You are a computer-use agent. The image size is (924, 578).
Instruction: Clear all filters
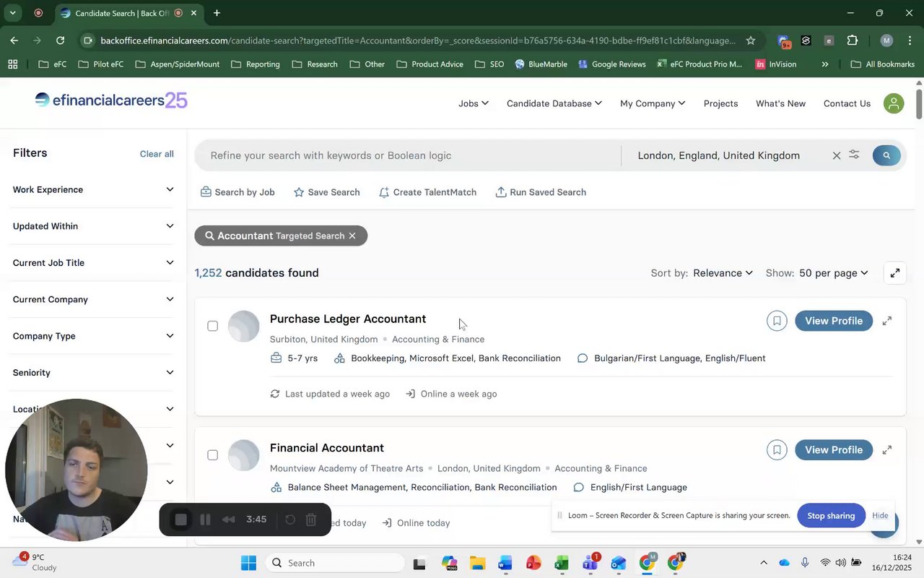[157, 154]
